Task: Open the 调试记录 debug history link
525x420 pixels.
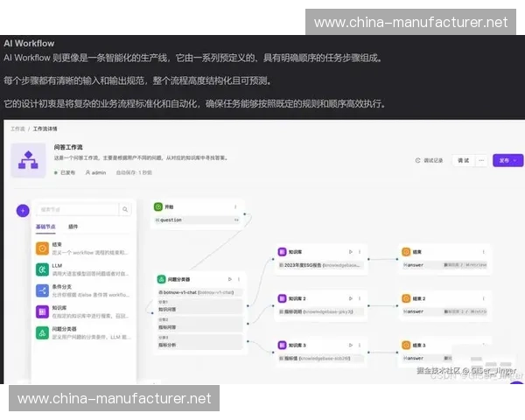Action: [x=429, y=160]
